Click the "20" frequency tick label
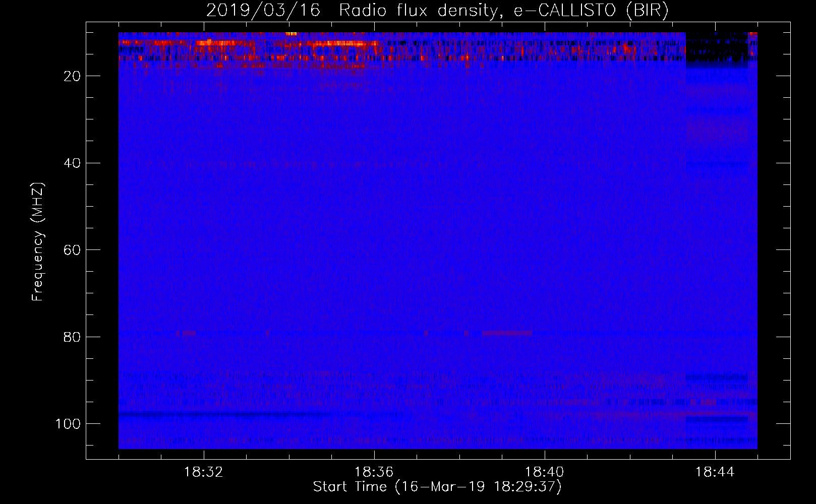 pos(73,76)
